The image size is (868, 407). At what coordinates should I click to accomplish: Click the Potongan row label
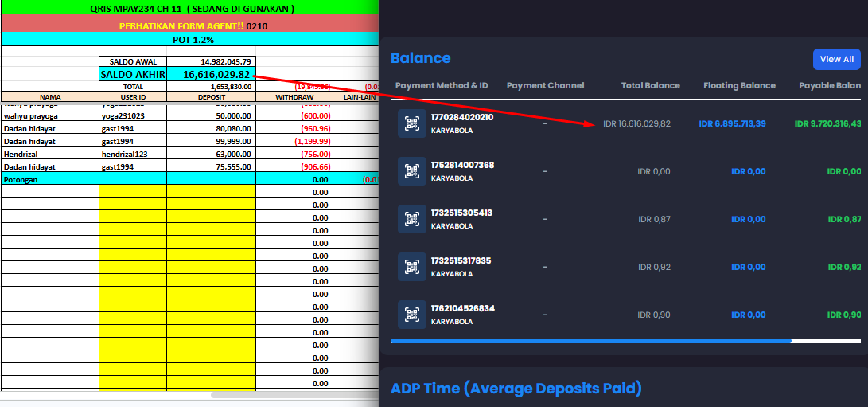(x=50, y=179)
